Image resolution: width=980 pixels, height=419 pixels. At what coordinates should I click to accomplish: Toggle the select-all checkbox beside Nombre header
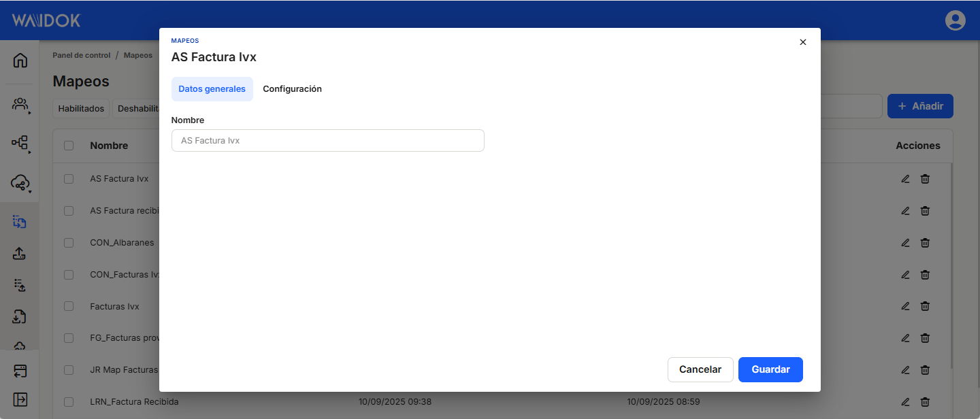(x=69, y=146)
